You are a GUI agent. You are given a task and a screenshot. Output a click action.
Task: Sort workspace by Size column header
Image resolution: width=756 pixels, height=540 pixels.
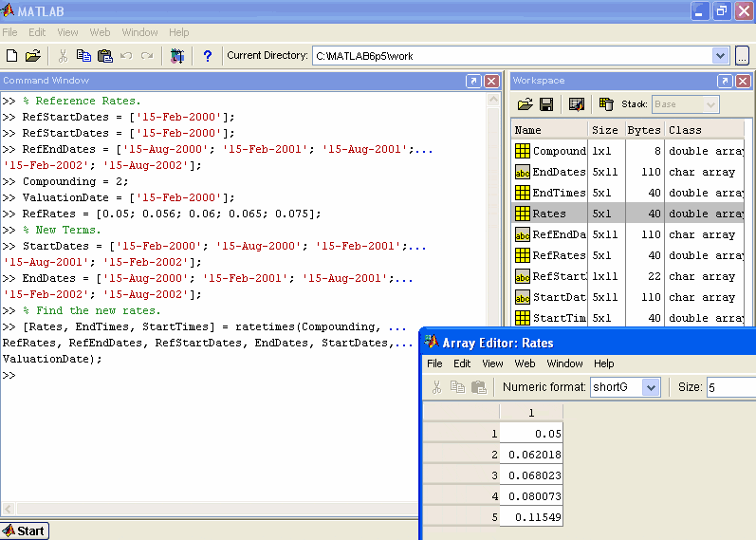click(606, 130)
